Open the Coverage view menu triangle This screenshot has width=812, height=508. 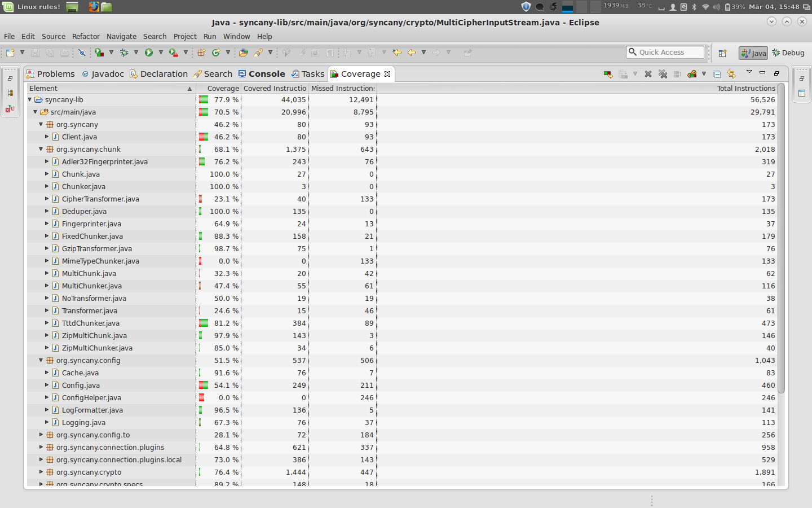click(749, 72)
